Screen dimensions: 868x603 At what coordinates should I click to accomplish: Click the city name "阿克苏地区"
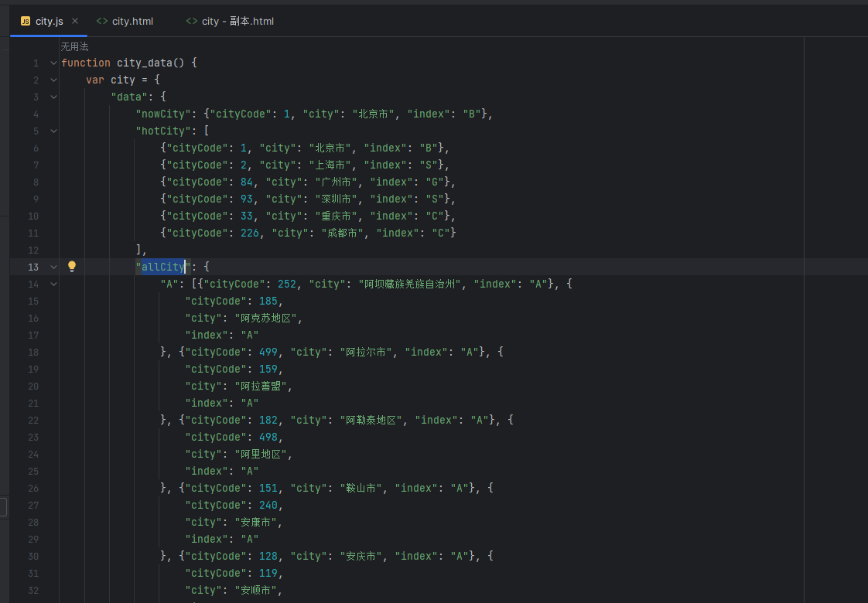click(x=265, y=319)
